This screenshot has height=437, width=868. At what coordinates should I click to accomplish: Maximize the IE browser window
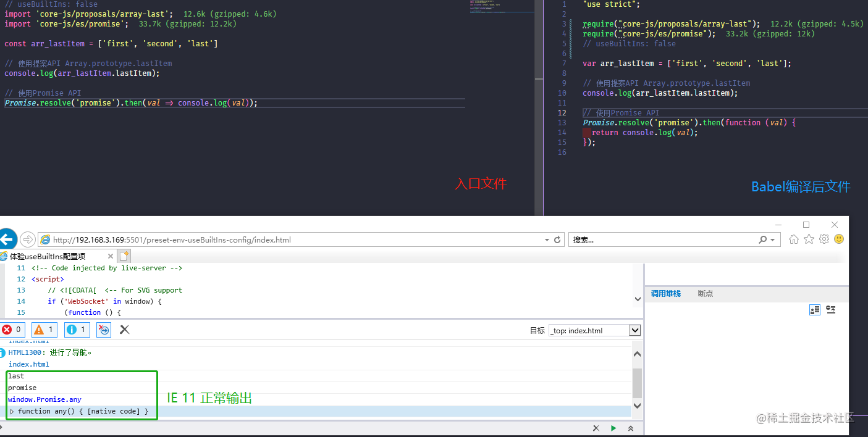tap(806, 225)
